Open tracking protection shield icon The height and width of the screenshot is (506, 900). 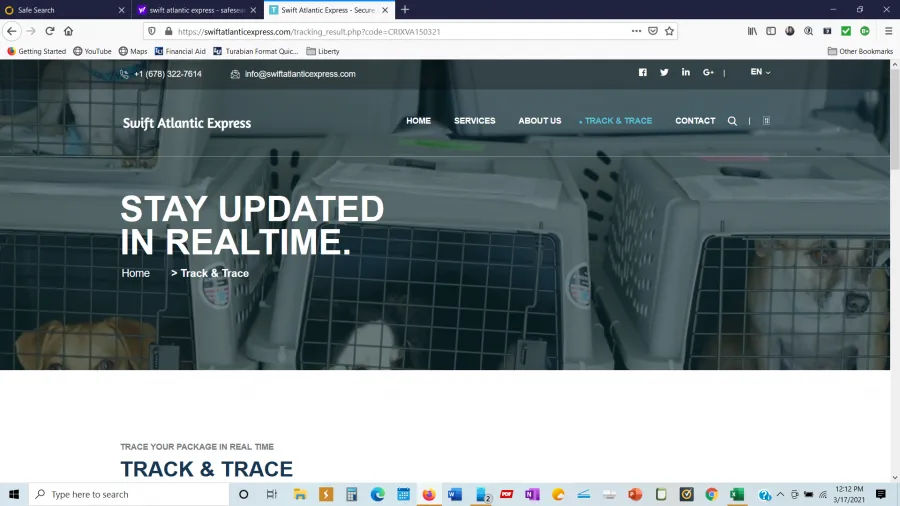152,31
